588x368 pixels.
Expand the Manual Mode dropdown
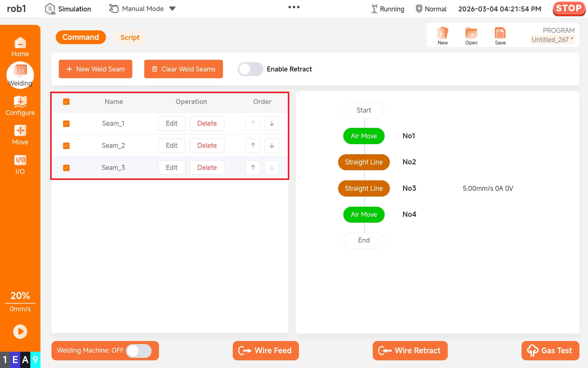[172, 9]
